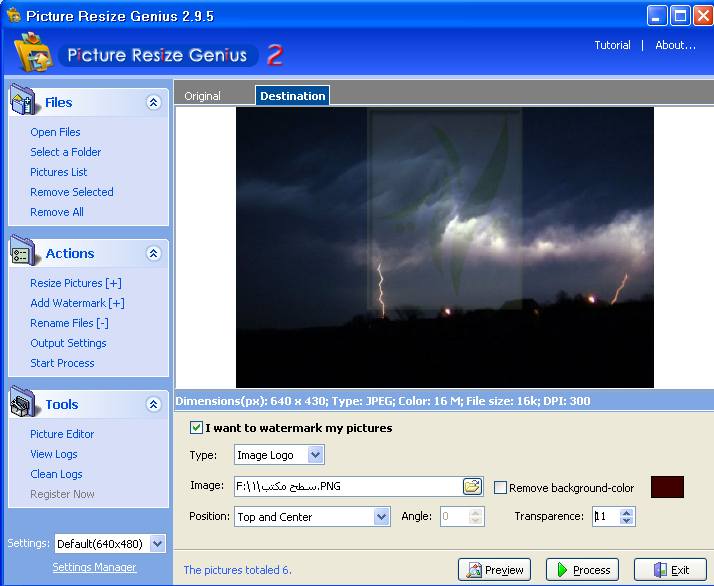Screen dimensions: 714x586
Task: Show the Pictures List
Action: 59,172
